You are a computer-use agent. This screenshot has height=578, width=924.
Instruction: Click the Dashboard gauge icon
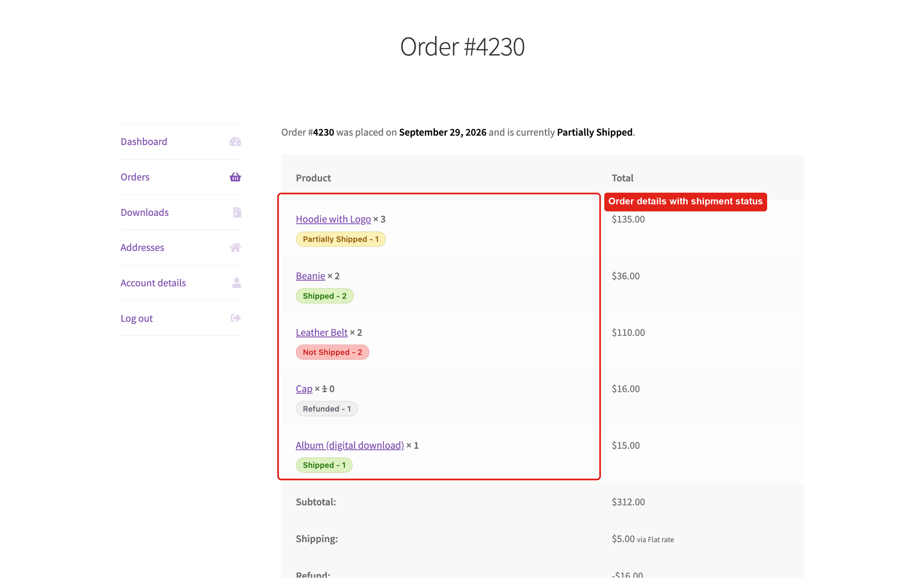[x=235, y=142]
